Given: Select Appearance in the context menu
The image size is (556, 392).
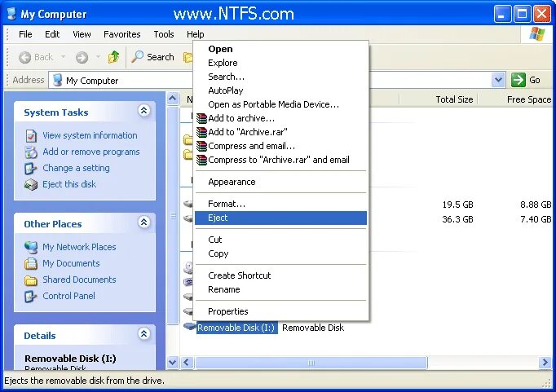Looking at the screenshot, I should (280, 182).
